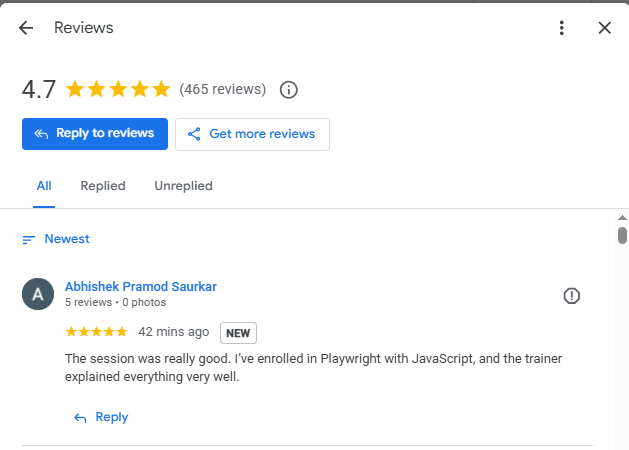Click the share icon in Get more reviews
The image size is (629, 450).
point(194,134)
